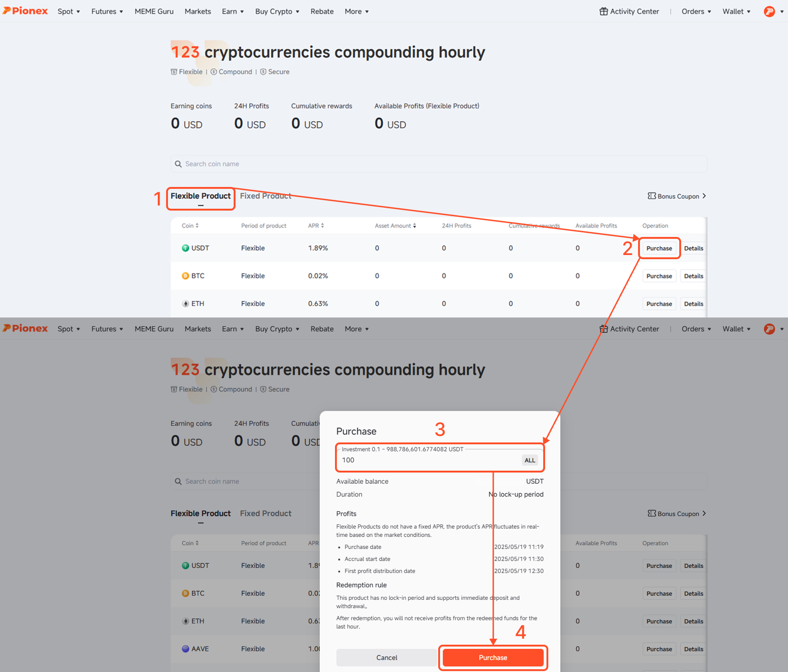Click the '2025/05/19 12:30' date in dialog
This screenshot has height=672, width=788.
coord(519,571)
